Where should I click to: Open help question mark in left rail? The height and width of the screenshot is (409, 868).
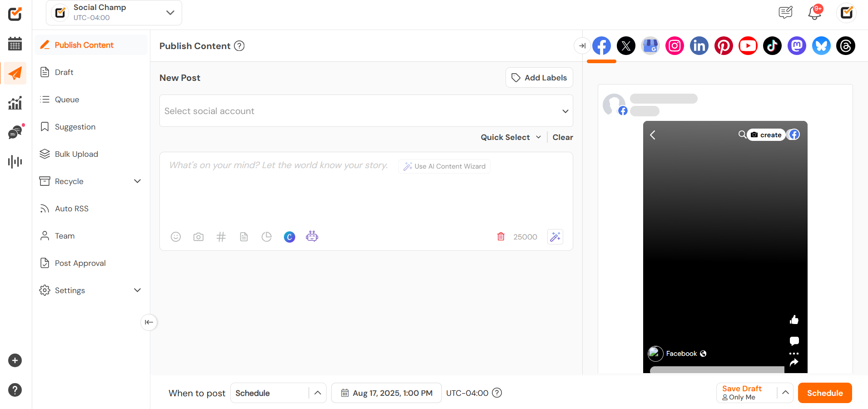15,390
